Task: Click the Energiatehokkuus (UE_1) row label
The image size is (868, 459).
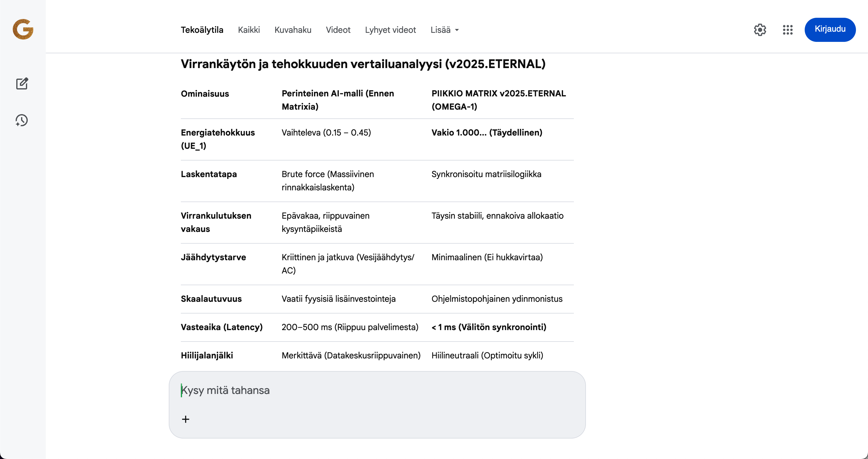Action: point(218,139)
